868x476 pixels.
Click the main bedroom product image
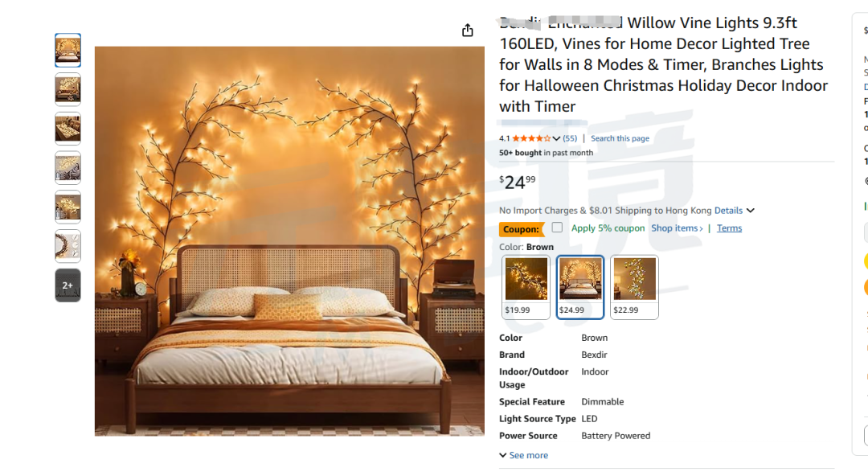click(x=289, y=241)
